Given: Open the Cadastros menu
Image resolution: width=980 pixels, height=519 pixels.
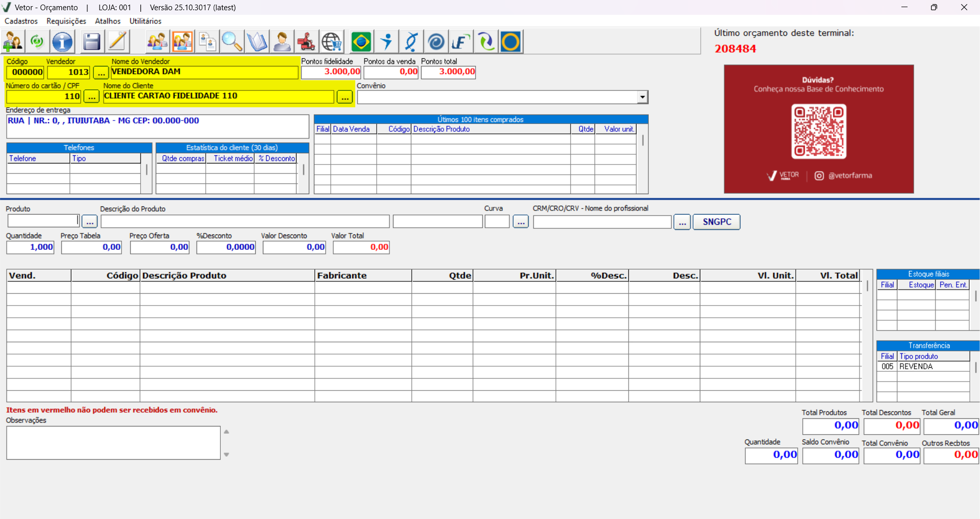Looking at the screenshot, I should coord(21,21).
